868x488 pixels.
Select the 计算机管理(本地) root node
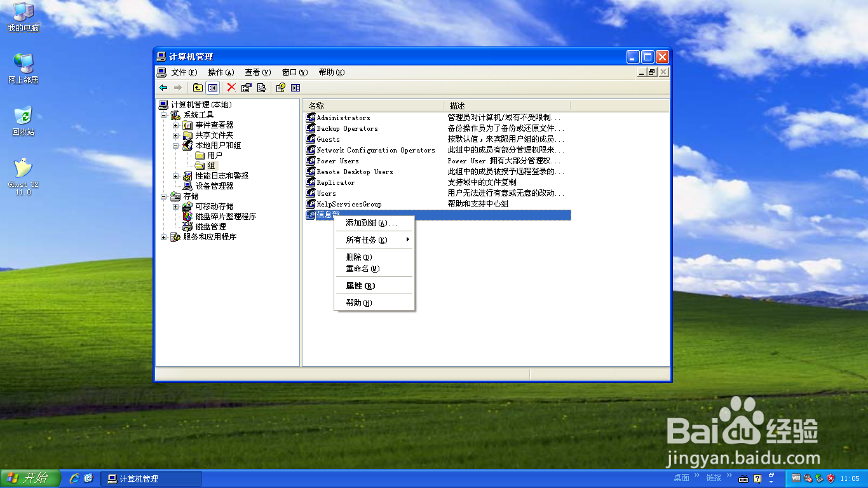[201, 105]
